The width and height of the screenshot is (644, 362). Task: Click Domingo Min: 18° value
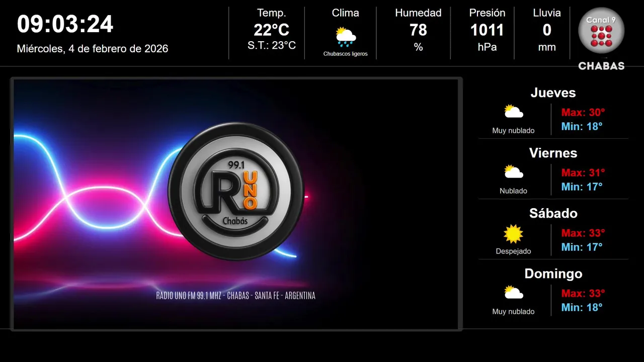point(582,307)
